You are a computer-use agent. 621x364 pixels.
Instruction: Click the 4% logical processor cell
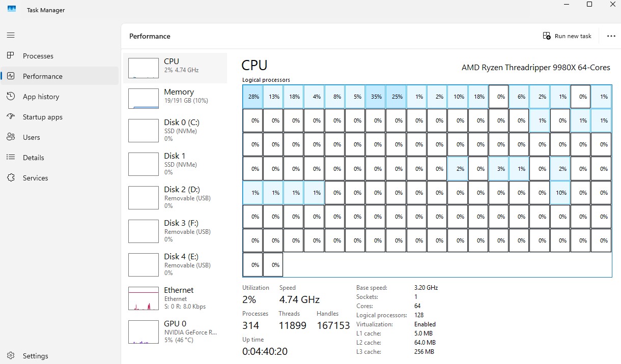click(314, 97)
